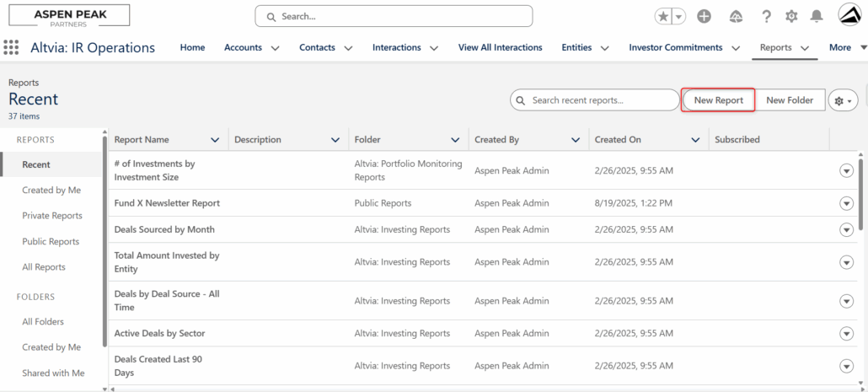The height and width of the screenshot is (392, 868).
Task: Click the New Folder button
Action: [x=790, y=100]
